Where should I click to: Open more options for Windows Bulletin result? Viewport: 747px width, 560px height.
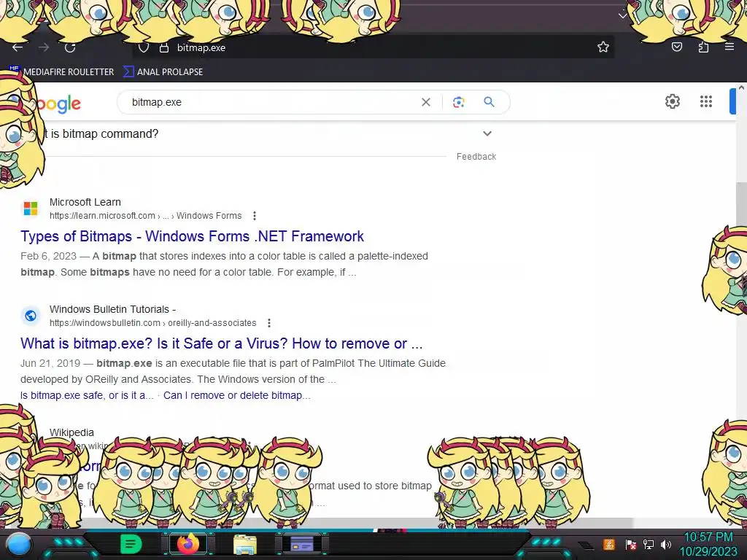[x=269, y=323]
